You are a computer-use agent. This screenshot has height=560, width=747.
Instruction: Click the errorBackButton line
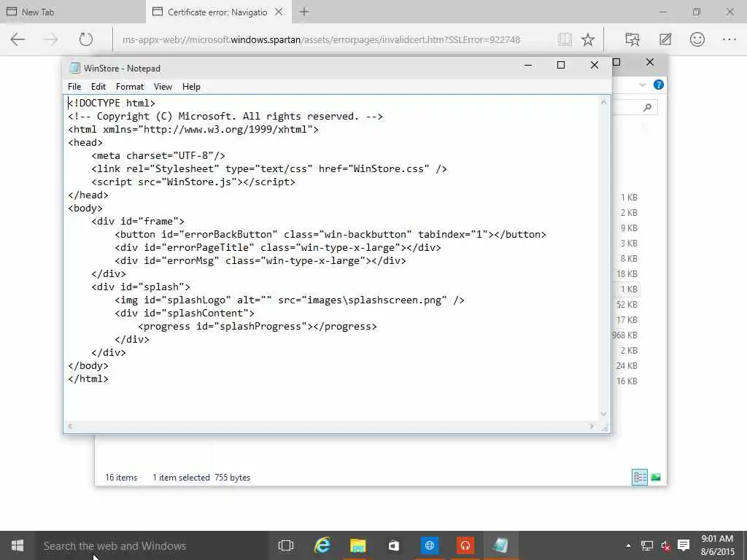pos(330,235)
